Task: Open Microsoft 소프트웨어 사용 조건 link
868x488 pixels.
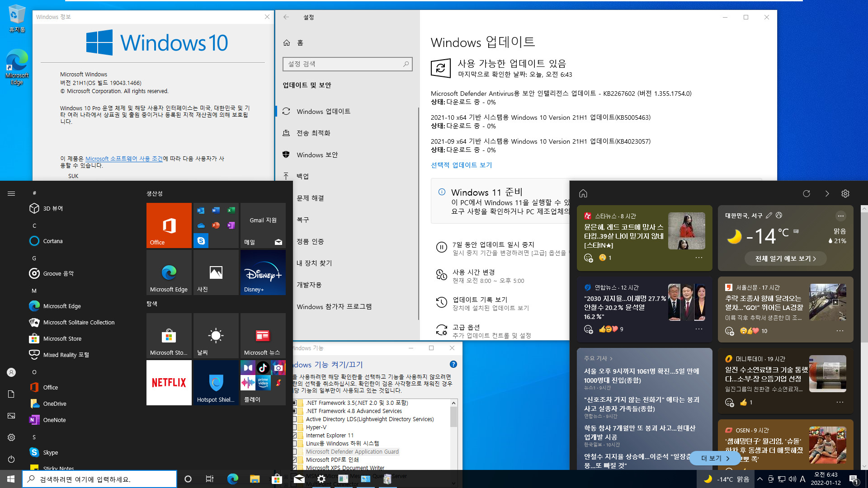Action: (x=124, y=159)
